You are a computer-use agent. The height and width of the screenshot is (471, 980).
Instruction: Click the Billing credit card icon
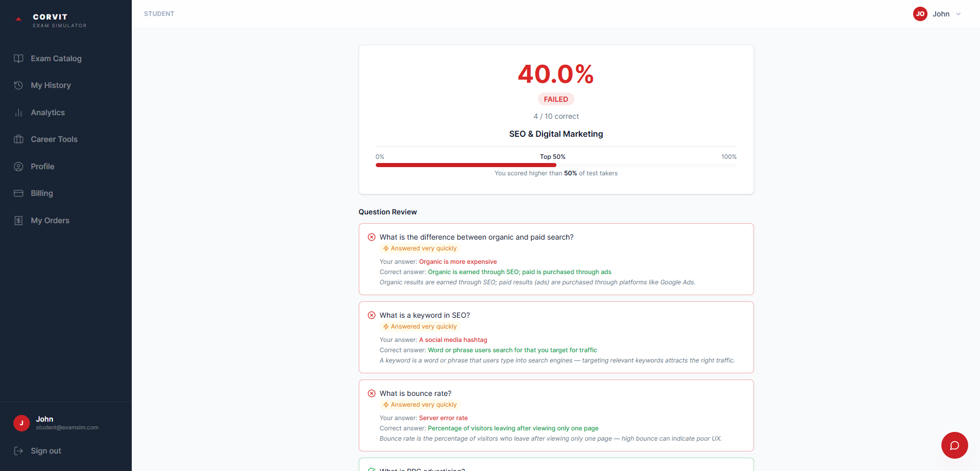[19, 193]
